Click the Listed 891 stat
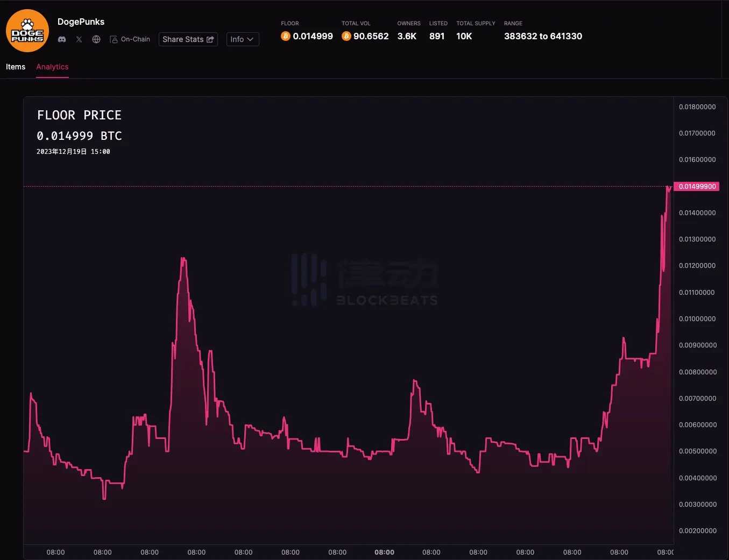The width and height of the screenshot is (729, 560). click(437, 36)
